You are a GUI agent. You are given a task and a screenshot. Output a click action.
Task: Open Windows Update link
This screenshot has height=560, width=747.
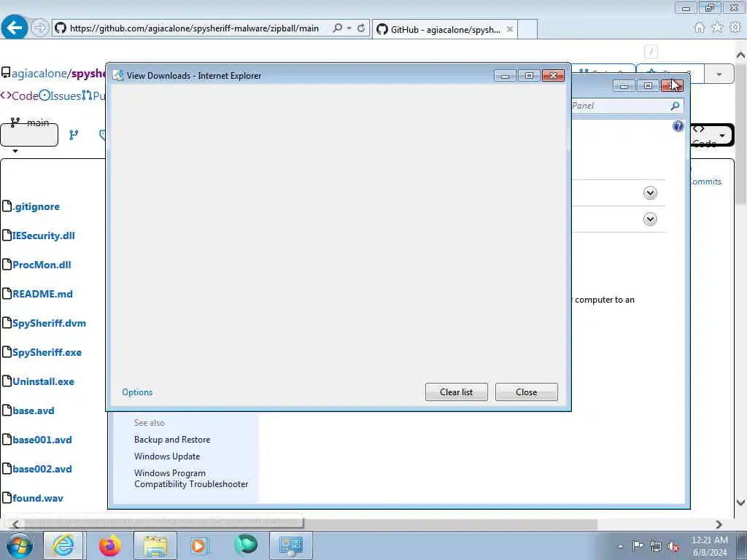point(167,456)
